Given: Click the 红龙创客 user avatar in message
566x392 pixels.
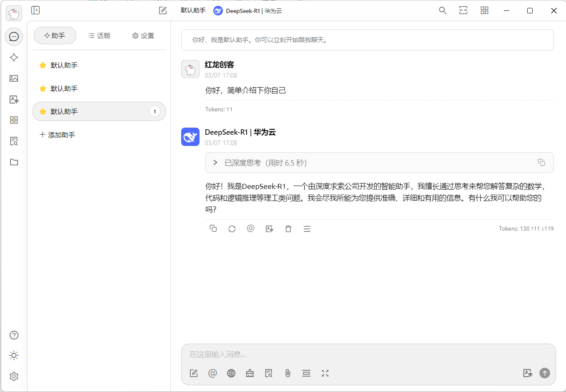Looking at the screenshot, I should tap(190, 69).
